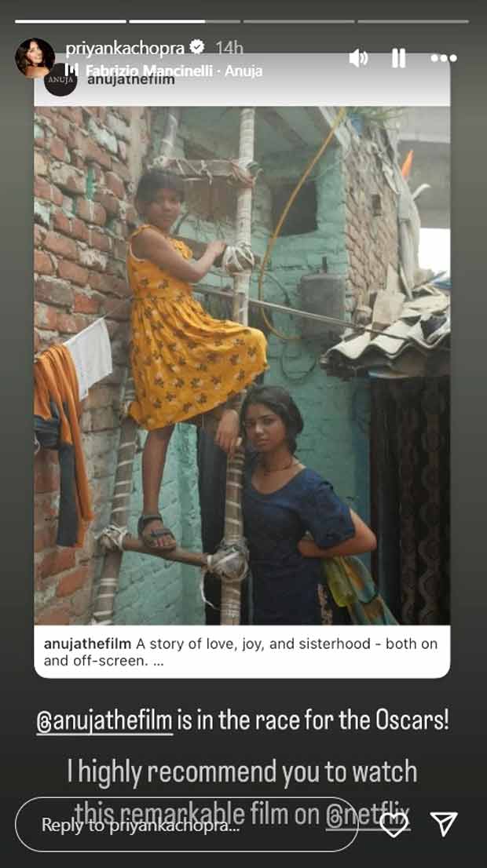The height and width of the screenshot is (868, 487).
Task: Open the three-dot more options menu
Action: click(444, 57)
